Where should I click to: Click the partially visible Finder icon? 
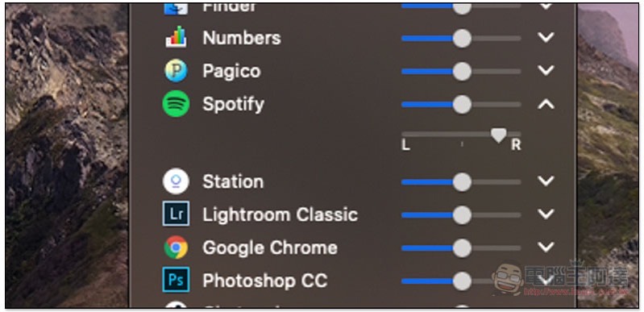coord(176,9)
